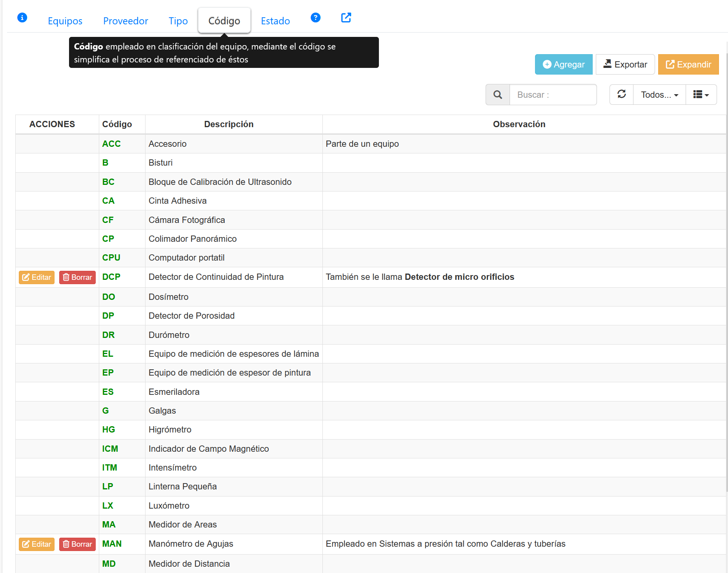Click the orange Expandir button
Image resolution: width=728 pixels, height=573 pixels.
tap(688, 64)
